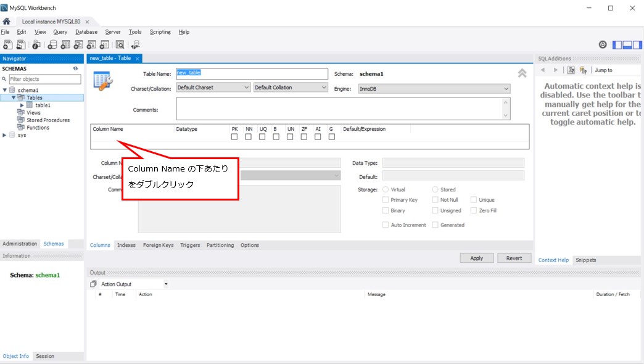644x364 pixels.
Task: Check the PK column header checkbox
Action: pyautogui.click(x=234, y=137)
